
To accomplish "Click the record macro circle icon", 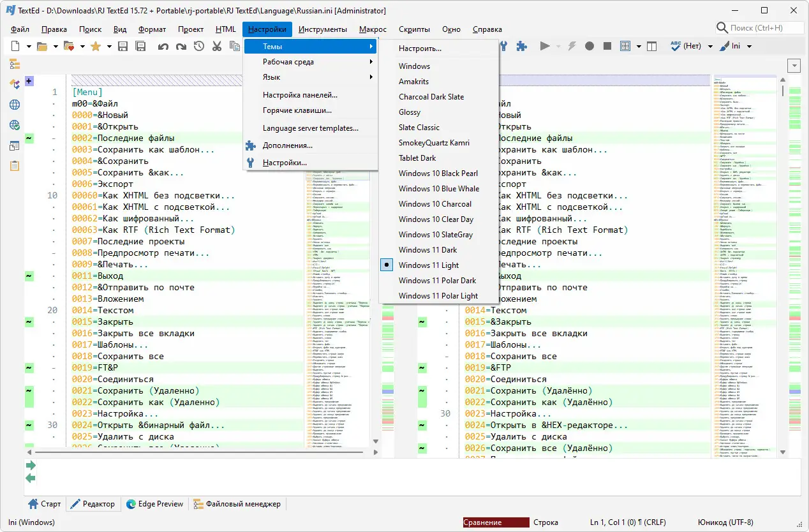I will [x=590, y=46].
